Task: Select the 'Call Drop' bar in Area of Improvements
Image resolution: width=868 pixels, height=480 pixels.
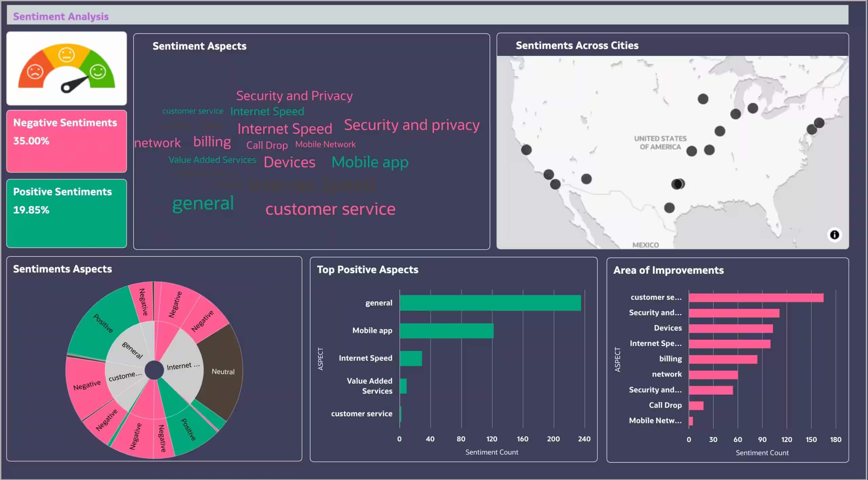Action: [696, 405]
